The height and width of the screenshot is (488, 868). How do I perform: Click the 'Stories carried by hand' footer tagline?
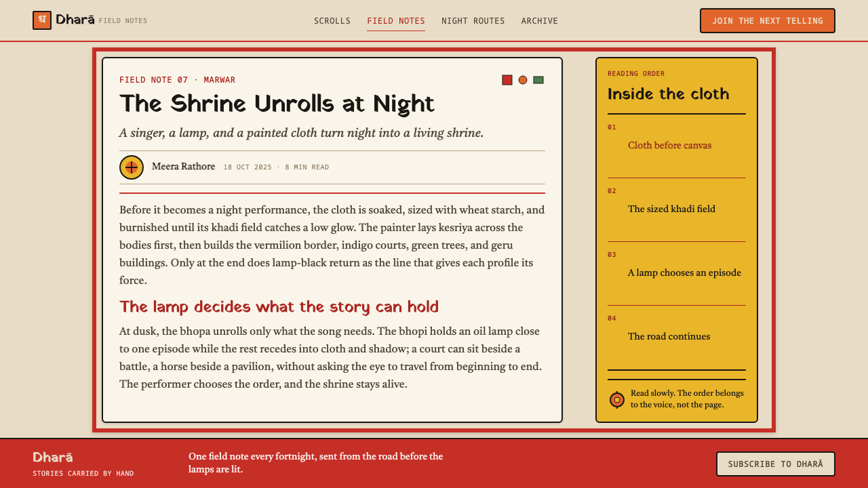point(83,474)
